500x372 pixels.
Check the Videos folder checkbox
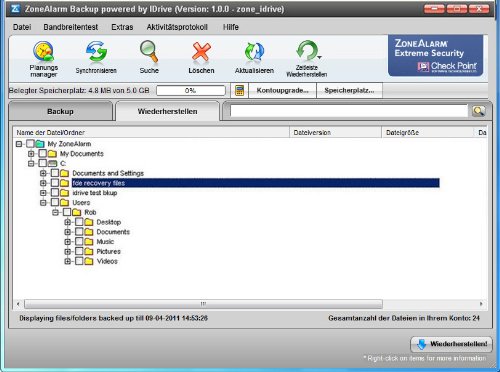click(x=79, y=261)
